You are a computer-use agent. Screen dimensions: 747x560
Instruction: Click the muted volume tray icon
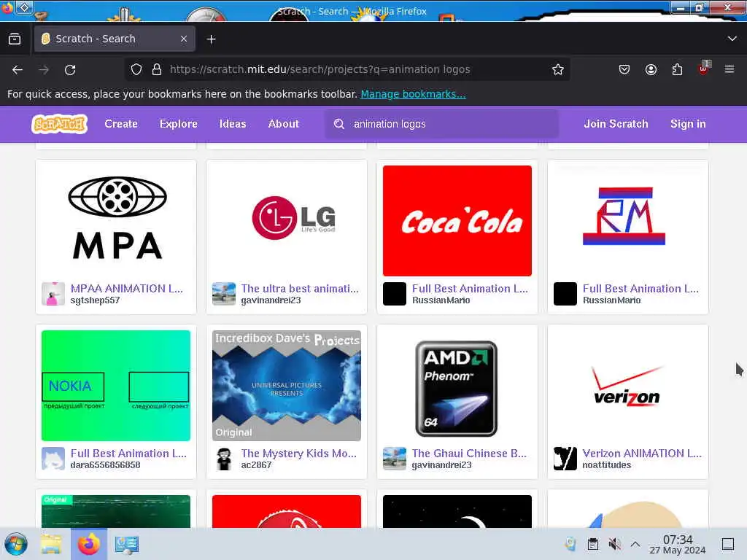[614, 544]
